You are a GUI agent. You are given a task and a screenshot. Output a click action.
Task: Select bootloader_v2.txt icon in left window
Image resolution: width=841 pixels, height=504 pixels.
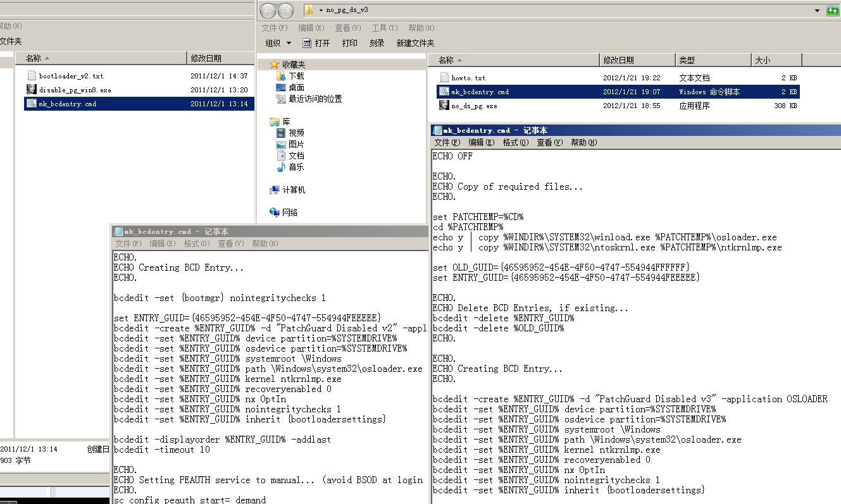(x=32, y=76)
